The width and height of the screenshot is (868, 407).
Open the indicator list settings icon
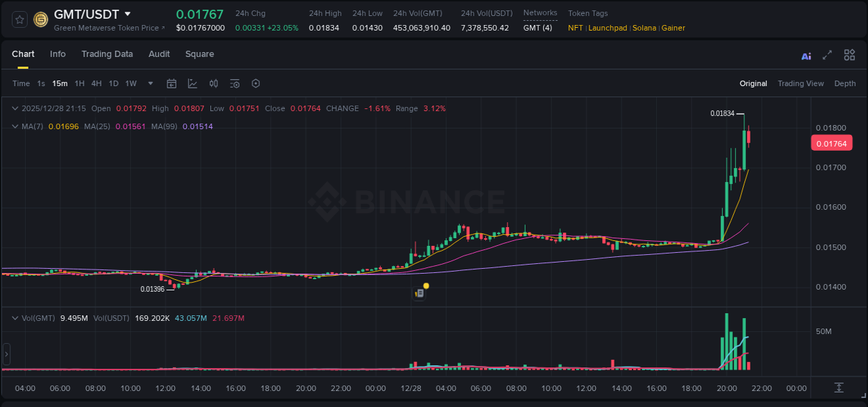coord(235,83)
